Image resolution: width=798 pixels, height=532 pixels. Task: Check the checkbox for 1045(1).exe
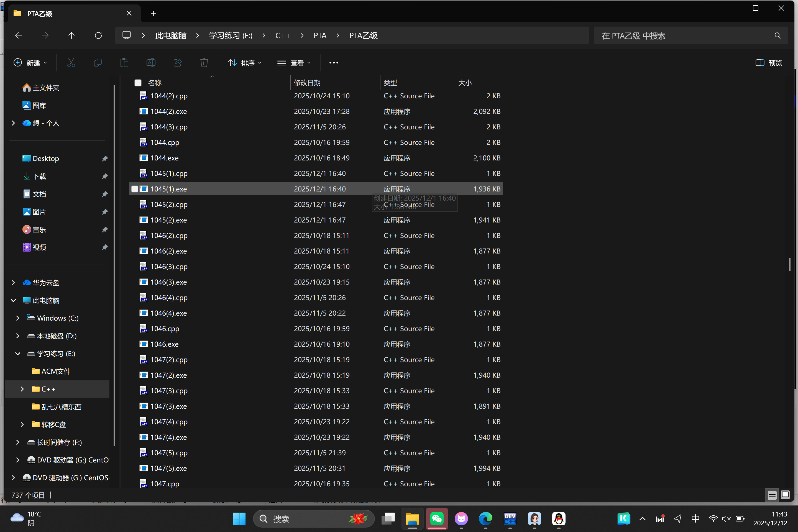click(135, 189)
